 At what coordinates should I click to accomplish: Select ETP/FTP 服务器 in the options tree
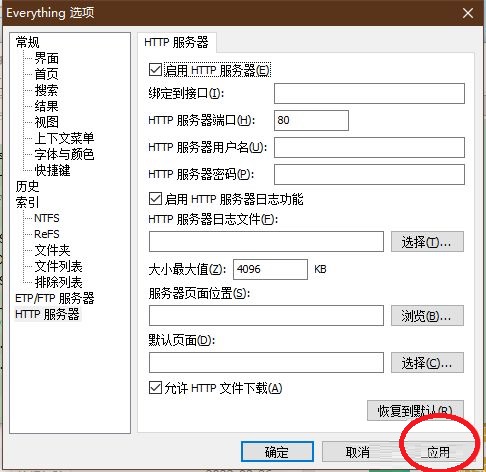point(55,298)
